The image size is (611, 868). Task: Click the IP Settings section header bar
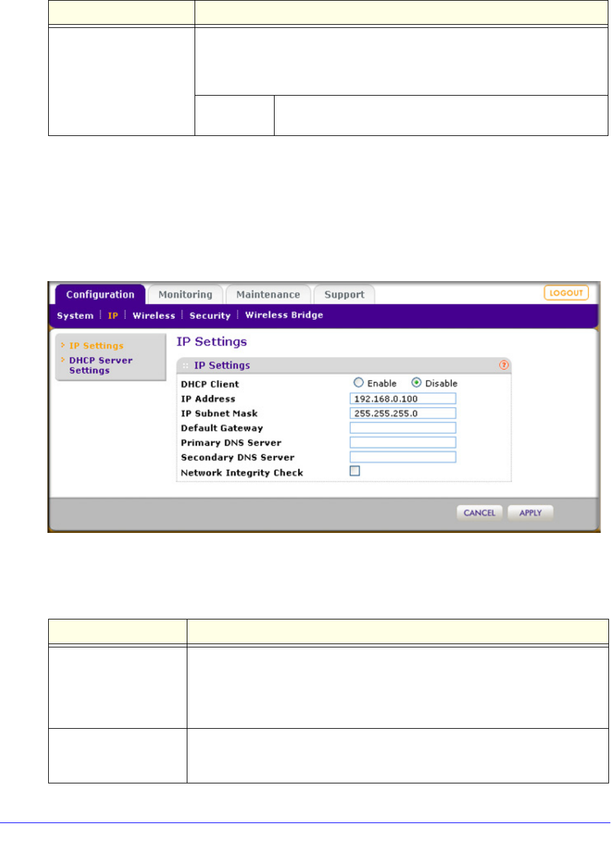click(x=344, y=365)
